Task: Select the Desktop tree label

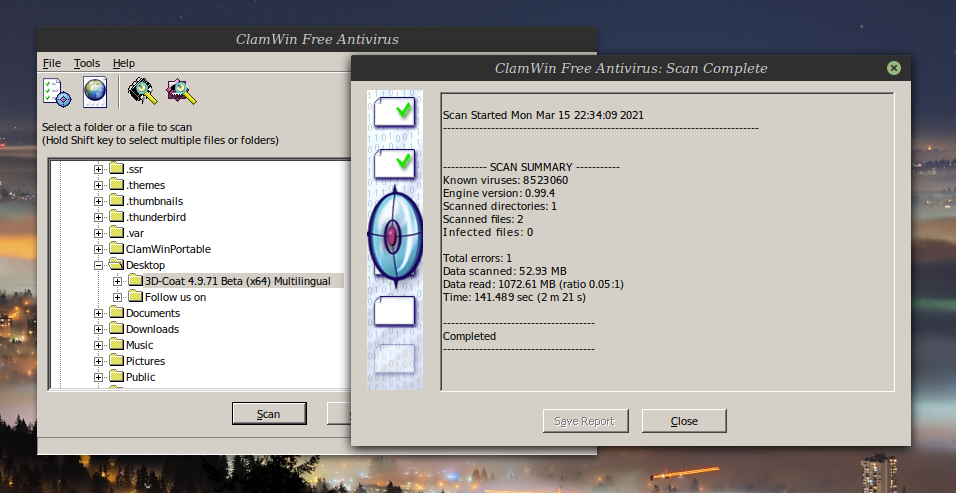Action: pyautogui.click(x=145, y=265)
